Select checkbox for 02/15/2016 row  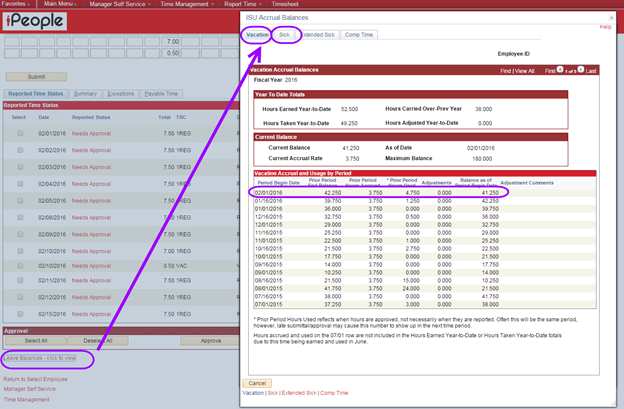coord(20,314)
